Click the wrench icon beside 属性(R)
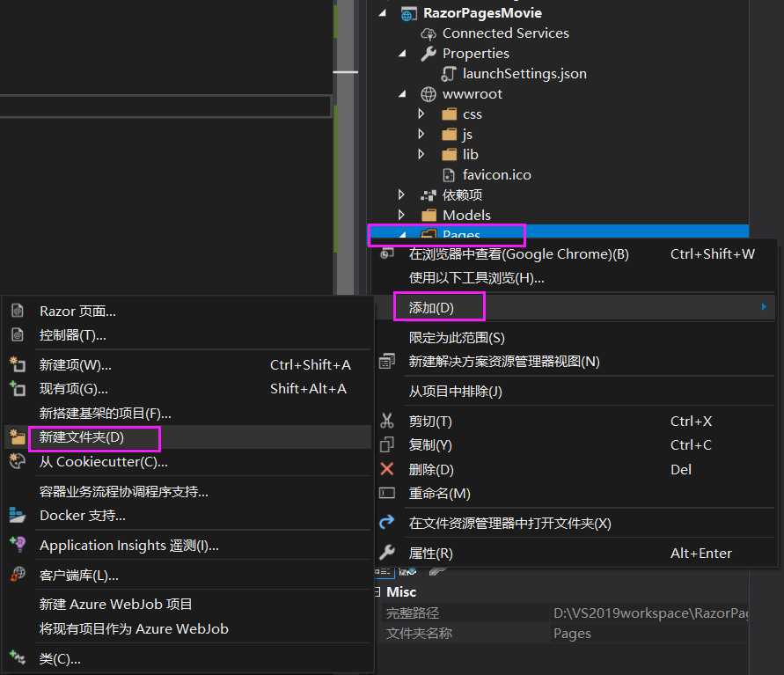 [387, 553]
